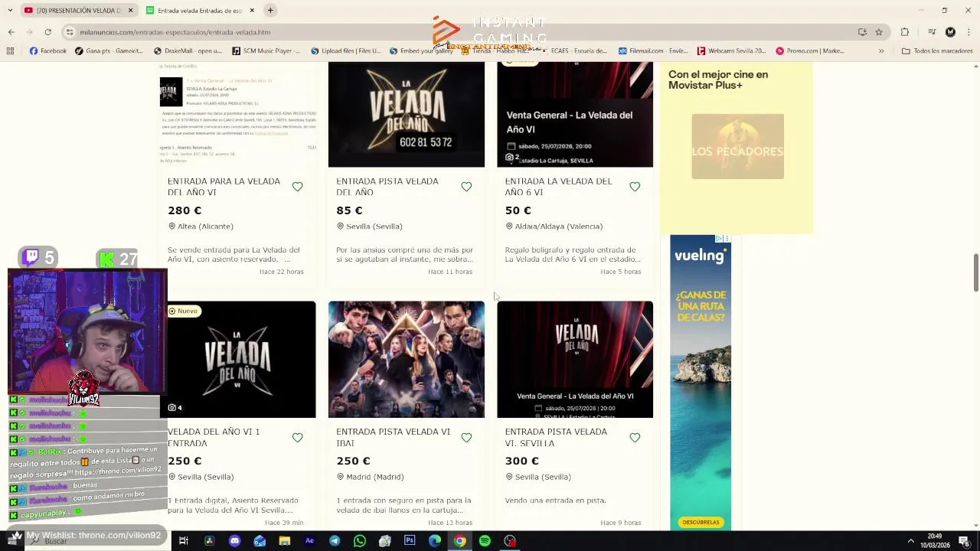The width and height of the screenshot is (980, 551).
Task: Bookmark this page with the star icon
Action: coord(879,32)
